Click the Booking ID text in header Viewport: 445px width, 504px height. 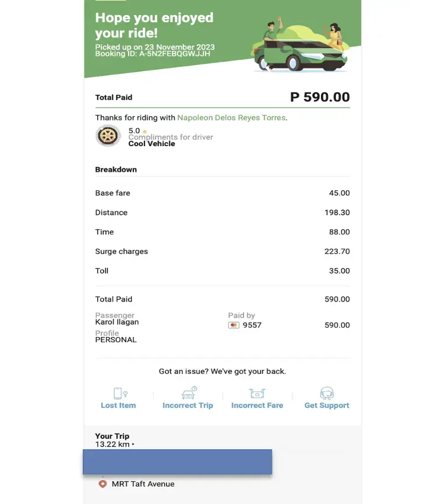[153, 54]
